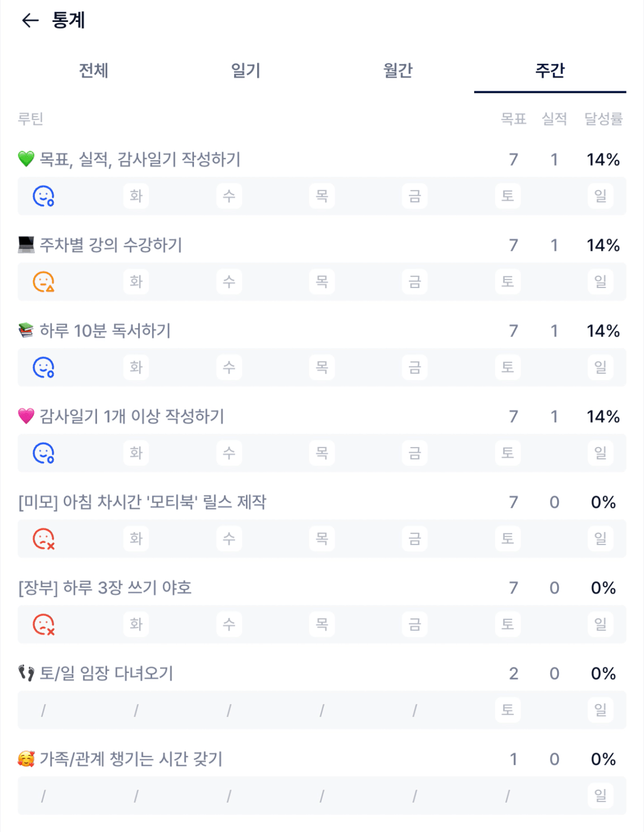This screenshot has height=832, width=644.
Task: Toggle 화 day box for 주차별 강의 수강하기
Action: click(x=136, y=282)
